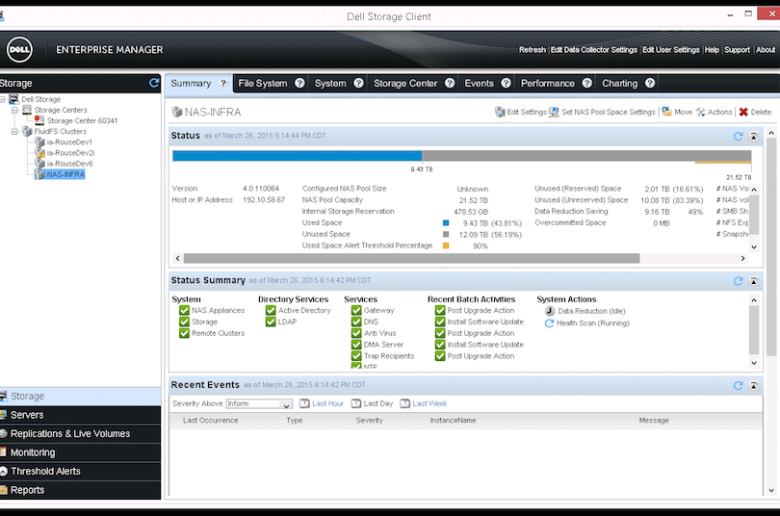Click the Set NAS Pool Space icon
Screen dimensions: 780x516
(554, 112)
